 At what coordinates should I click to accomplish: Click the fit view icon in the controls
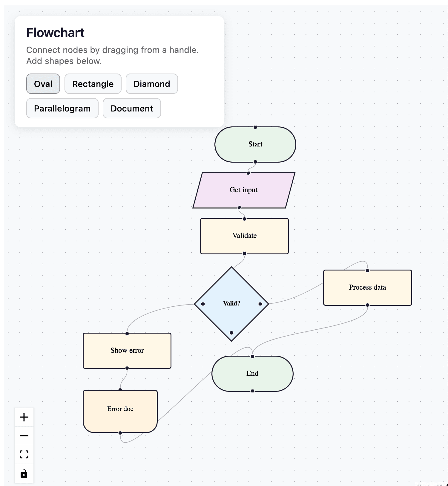24,454
